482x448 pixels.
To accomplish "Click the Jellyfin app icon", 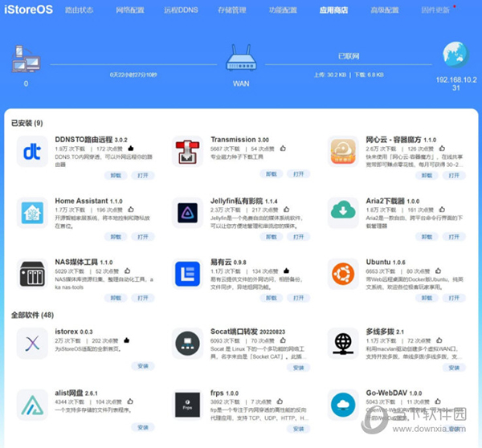I will tap(187, 213).
